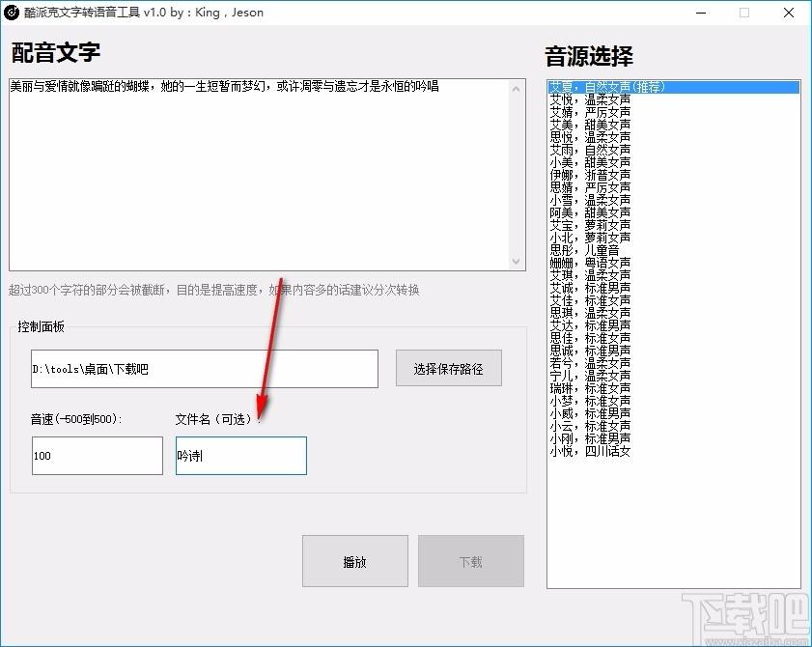
Task: Click the 文件名 field containing 吟诗
Action: [x=241, y=456]
